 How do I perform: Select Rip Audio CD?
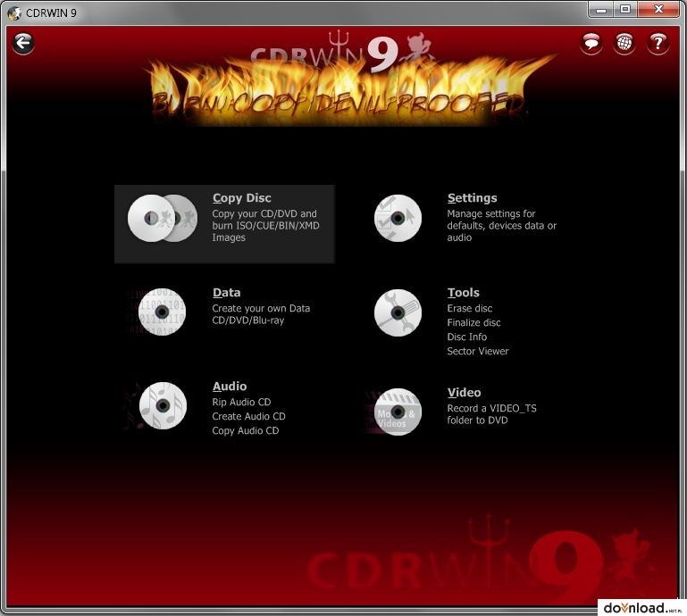coord(241,403)
